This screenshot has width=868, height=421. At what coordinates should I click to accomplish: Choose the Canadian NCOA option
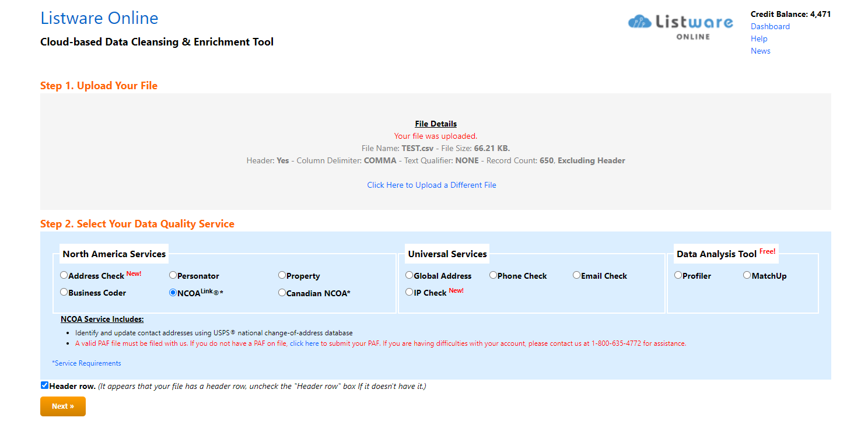click(282, 292)
